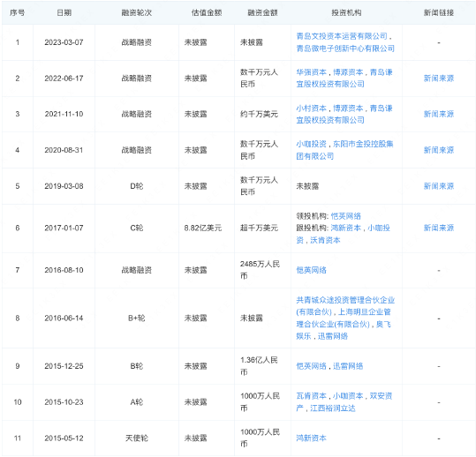Image resolution: width=476 pixels, height=457 pixels.
Task: Click the 估值金额 column header
Action: pyautogui.click(x=207, y=12)
